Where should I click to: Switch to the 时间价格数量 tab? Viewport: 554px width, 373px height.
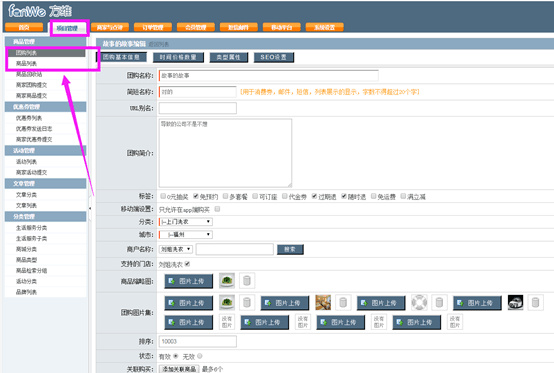pos(178,57)
